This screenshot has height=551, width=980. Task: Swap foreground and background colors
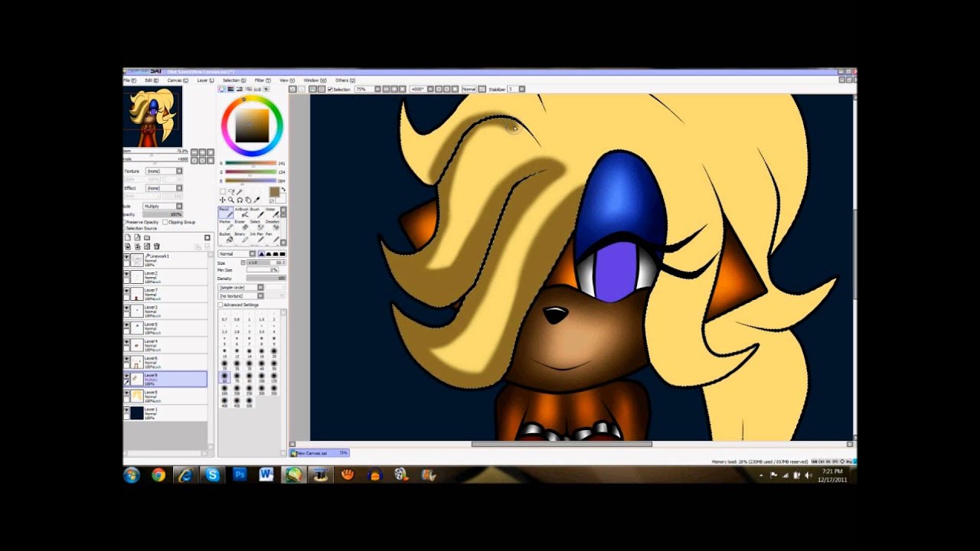(283, 189)
